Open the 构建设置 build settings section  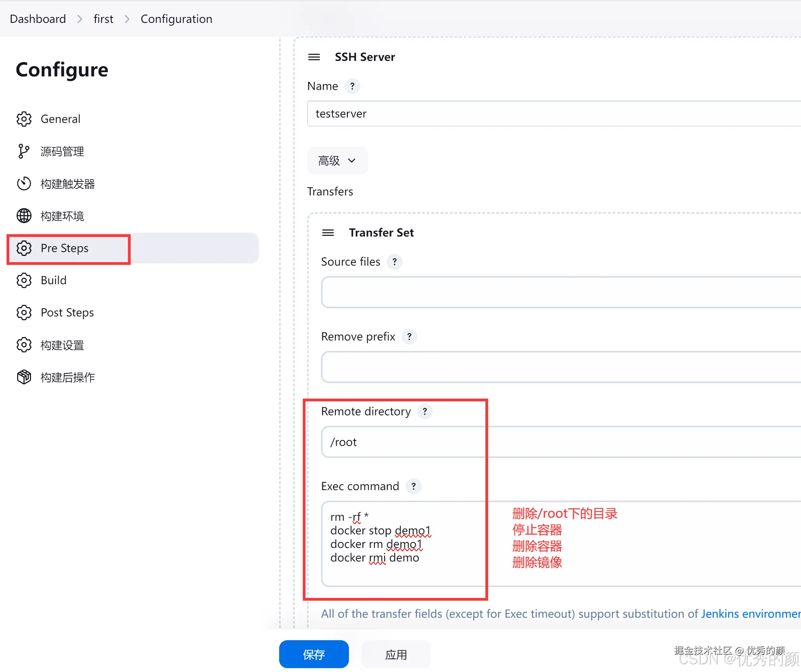[62, 345]
